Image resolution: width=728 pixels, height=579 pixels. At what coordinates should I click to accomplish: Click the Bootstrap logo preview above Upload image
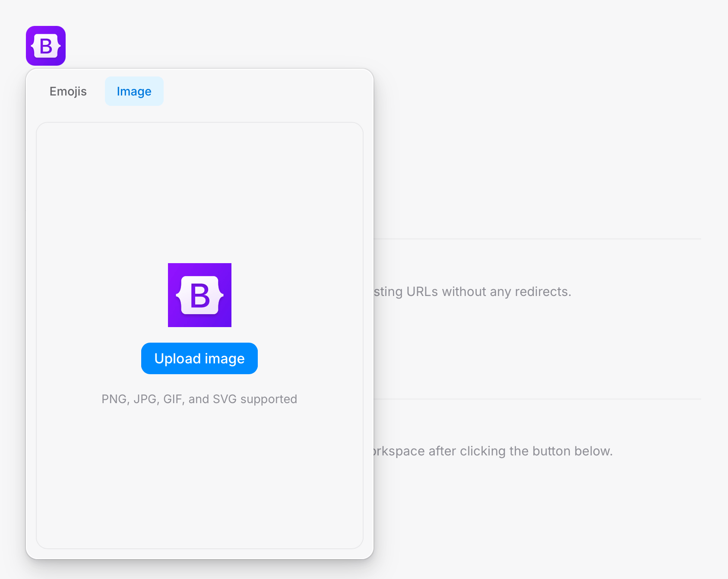coord(199,295)
